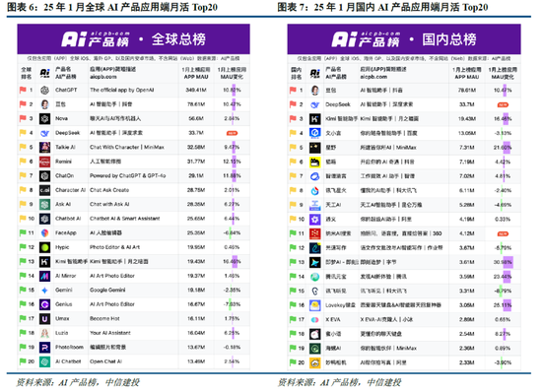Click the purple Genius app icon
542x392 pixels.
coord(44,304)
